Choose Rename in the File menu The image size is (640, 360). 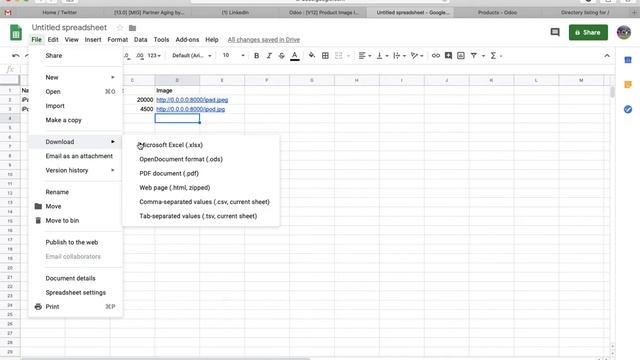(x=76, y=192)
